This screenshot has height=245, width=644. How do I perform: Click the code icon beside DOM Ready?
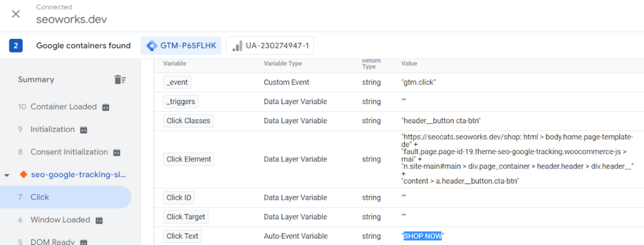pyautogui.click(x=84, y=242)
